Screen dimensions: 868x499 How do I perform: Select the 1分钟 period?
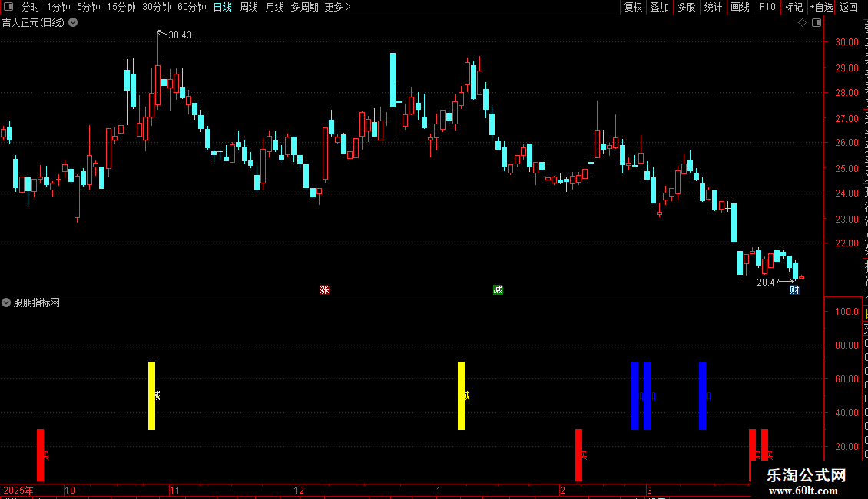(58, 7)
